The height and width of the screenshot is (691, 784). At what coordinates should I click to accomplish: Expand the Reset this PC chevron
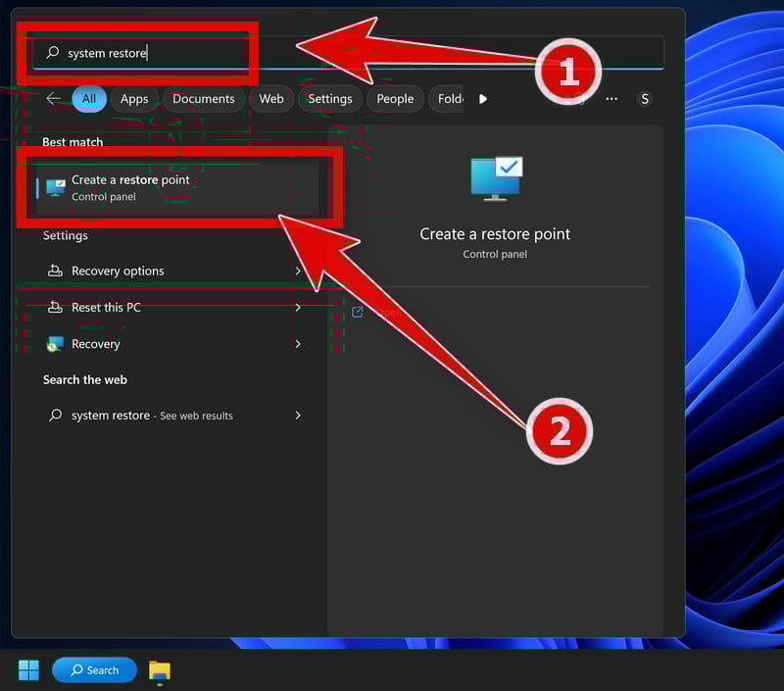coord(298,307)
